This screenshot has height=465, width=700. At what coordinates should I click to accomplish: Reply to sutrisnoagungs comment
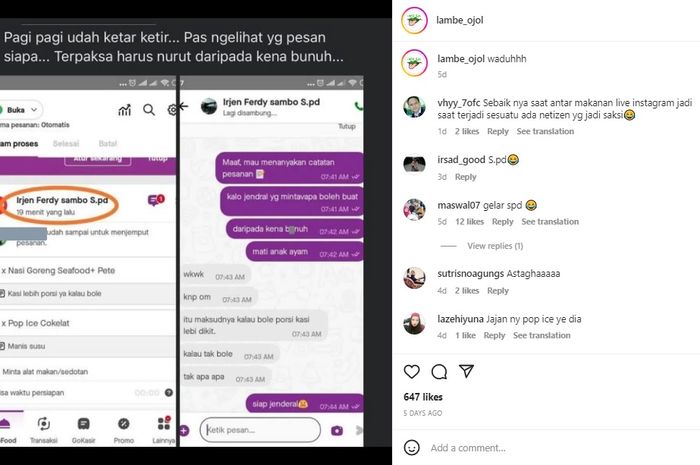pyautogui.click(x=498, y=291)
